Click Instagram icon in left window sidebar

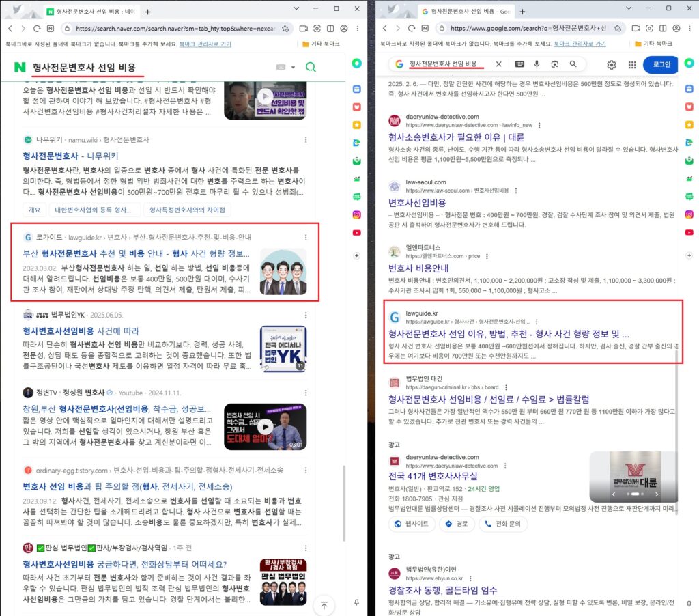tap(356, 214)
